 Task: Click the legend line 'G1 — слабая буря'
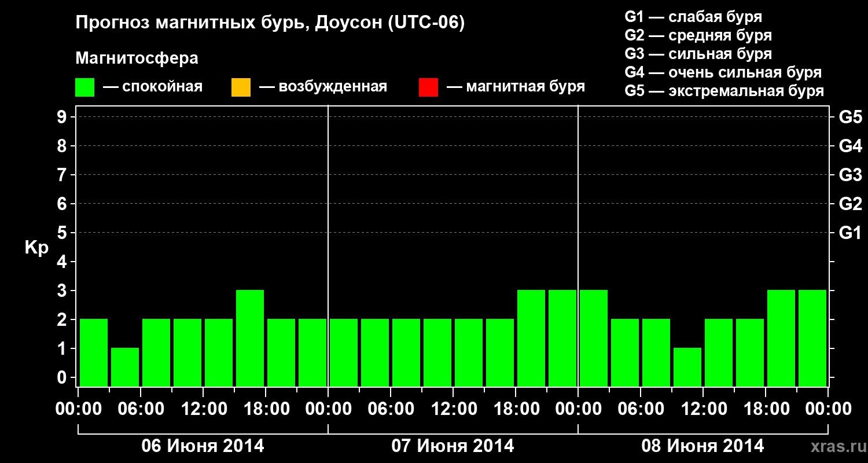click(x=693, y=17)
